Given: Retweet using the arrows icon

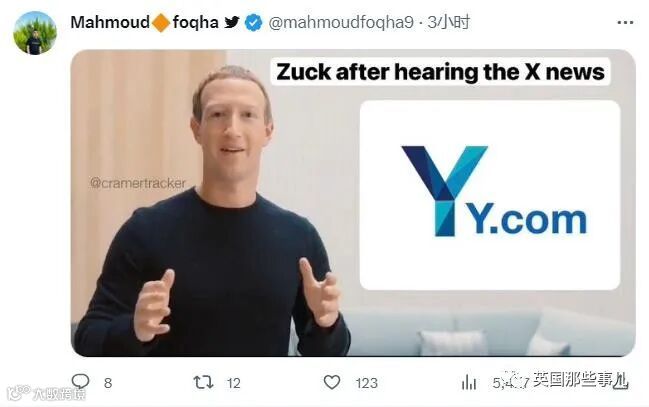Looking at the screenshot, I should click(x=203, y=382).
